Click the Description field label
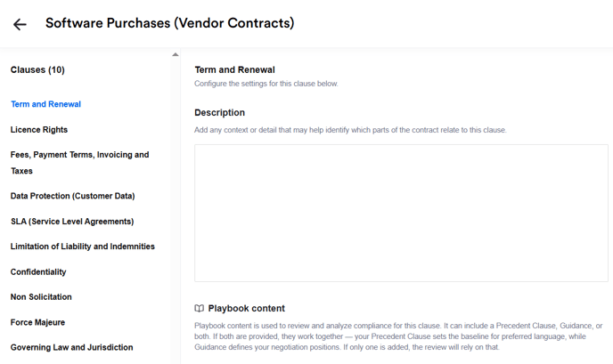The image size is (613, 364). tap(219, 113)
